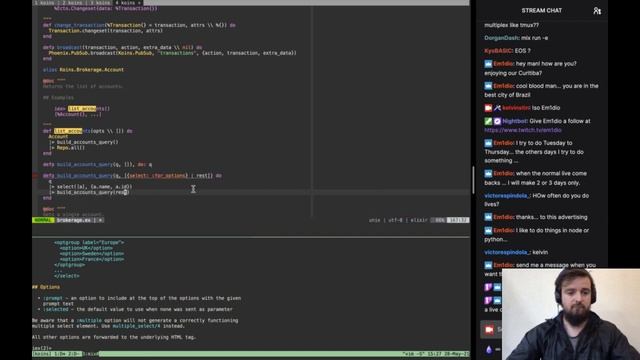Click ':prompt' option in docs pane
Image resolution: width=640 pixels, height=360 pixels.
tap(53, 298)
